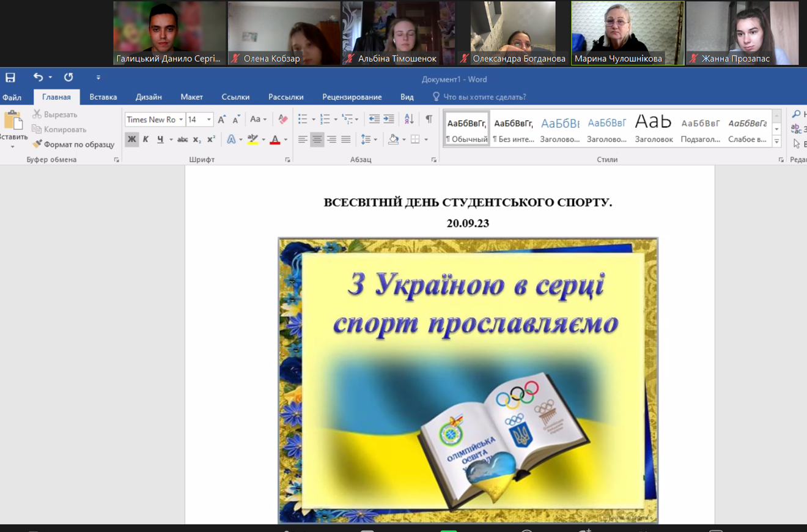The width and height of the screenshot is (807, 532).
Task: Click the 'Что вы хотите сделать?' search field
Action: click(479, 97)
